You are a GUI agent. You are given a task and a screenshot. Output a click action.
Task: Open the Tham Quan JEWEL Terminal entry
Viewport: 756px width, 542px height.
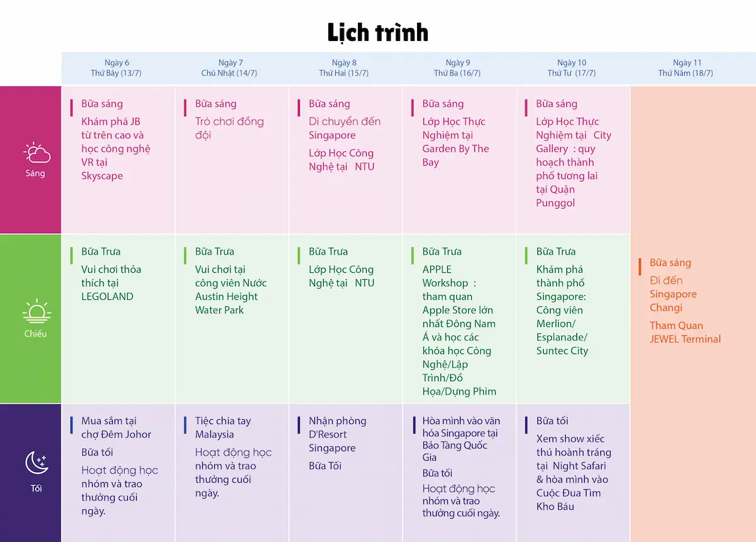click(x=685, y=332)
